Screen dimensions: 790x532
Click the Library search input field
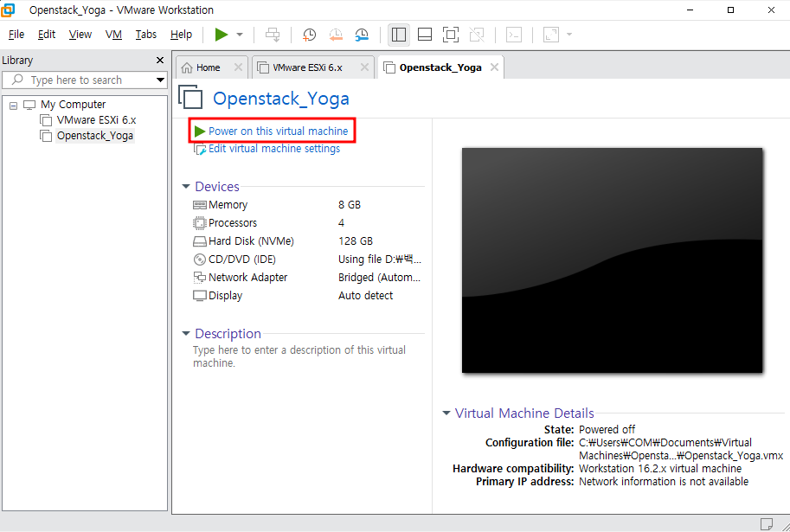78,80
